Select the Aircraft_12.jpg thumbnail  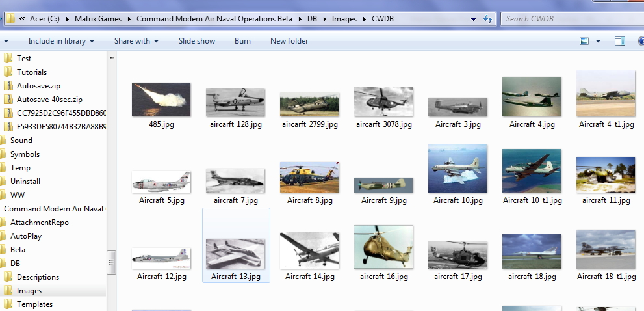point(161,258)
